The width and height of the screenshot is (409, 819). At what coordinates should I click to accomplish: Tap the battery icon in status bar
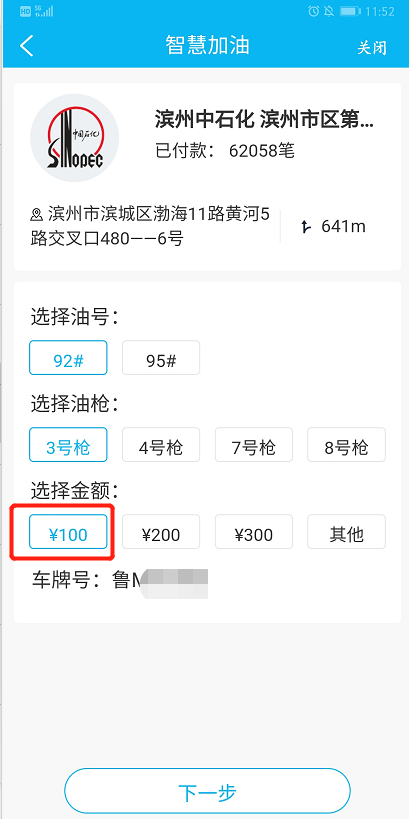(x=350, y=11)
